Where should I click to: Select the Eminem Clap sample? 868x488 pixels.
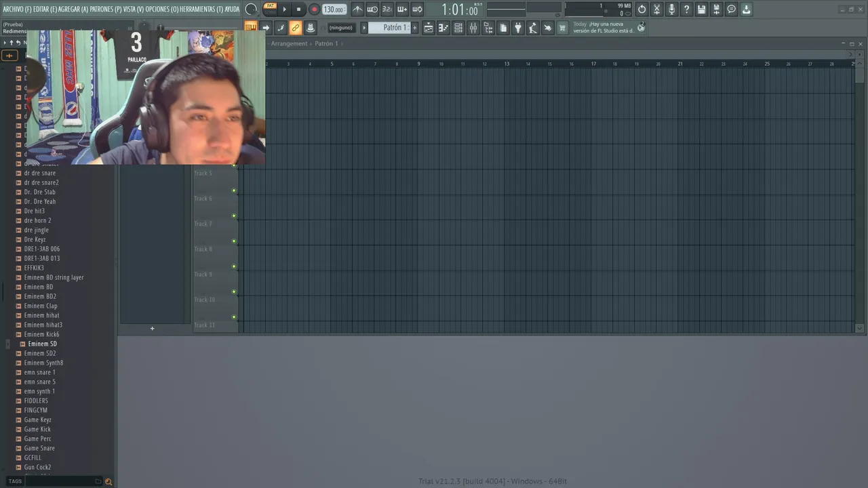tap(41, 306)
